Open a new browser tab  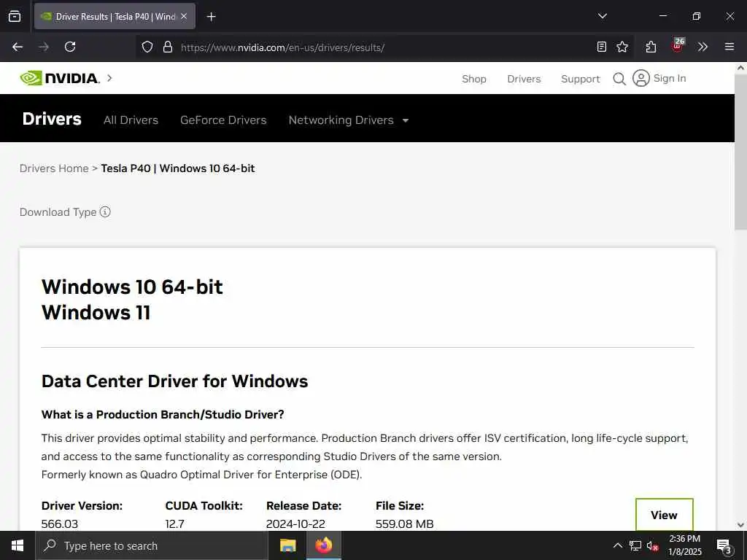tap(211, 17)
